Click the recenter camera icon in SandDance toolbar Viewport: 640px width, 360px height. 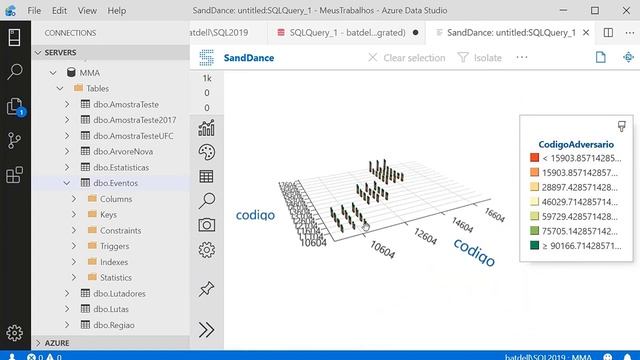tap(629, 57)
